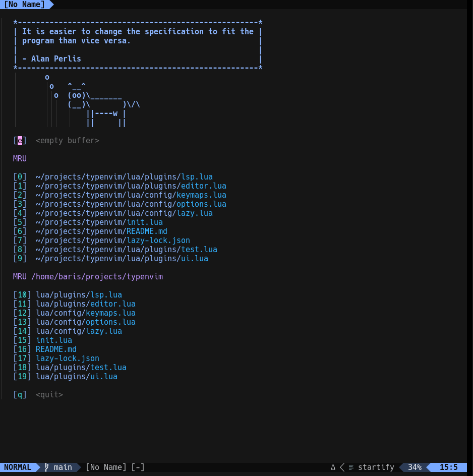Viewport: 473px width, 476px height.
Task: Click the 34% scroll position indicator
Action: point(415,467)
